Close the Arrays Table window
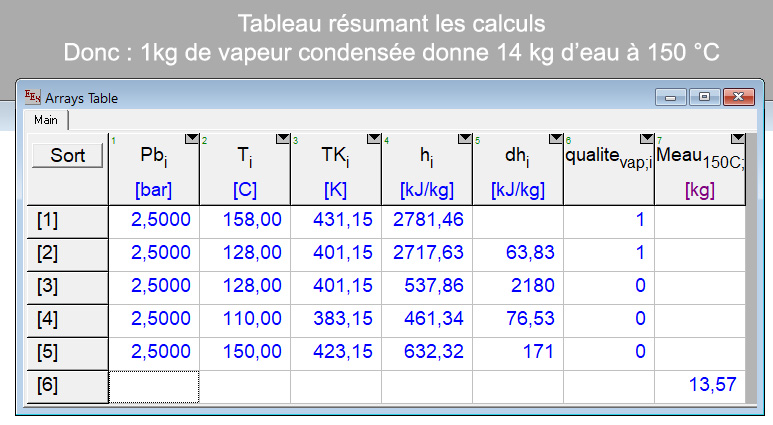This screenshot has height=425, width=773. coord(738,97)
